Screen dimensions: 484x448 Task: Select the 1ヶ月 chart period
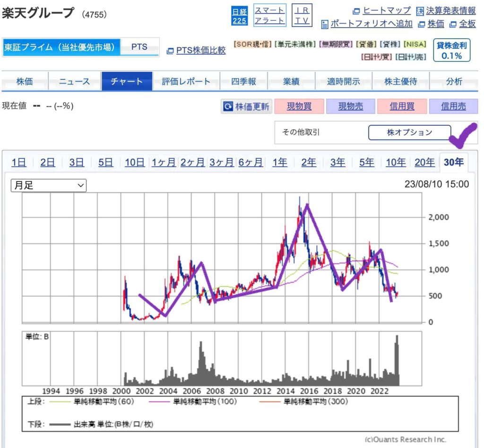[x=164, y=162]
